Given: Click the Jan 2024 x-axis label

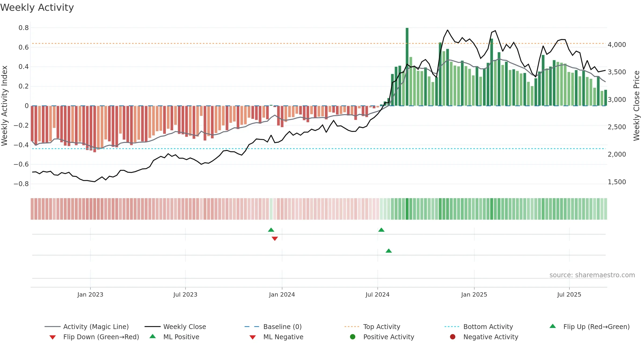Looking at the screenshot, I should pos(282,294).
